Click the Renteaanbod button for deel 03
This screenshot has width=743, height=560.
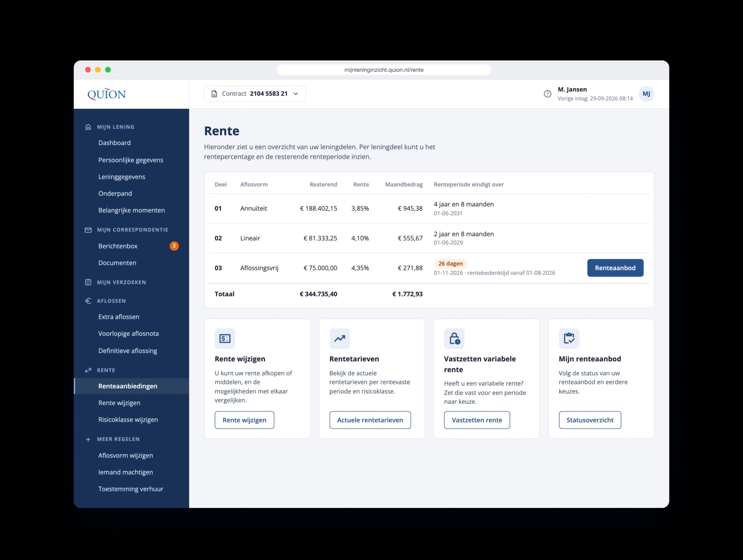615,268
